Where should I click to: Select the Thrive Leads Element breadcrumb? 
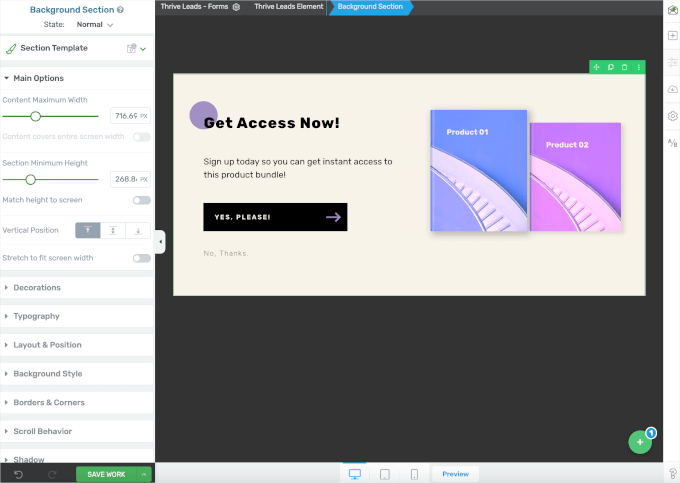coord(289,7)
